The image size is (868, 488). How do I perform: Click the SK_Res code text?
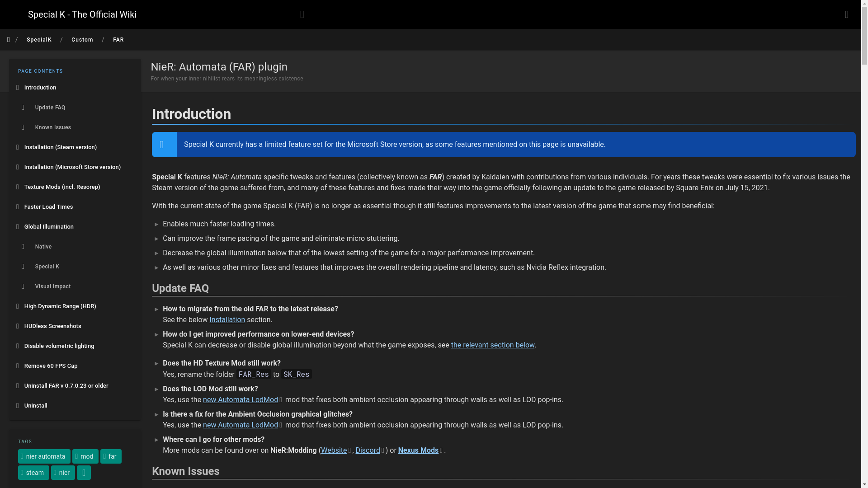pyautogui.click(x=297, y=375)
